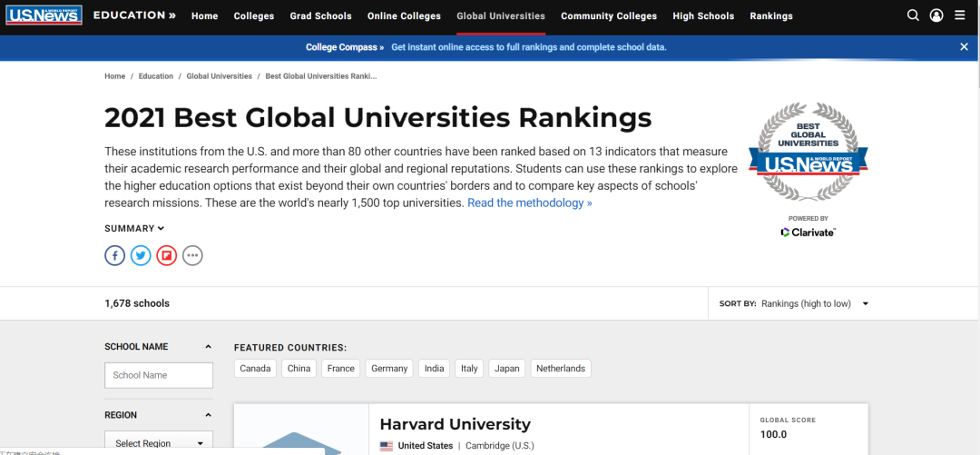Click the 2021 Best Global Universities heading

click(378, 118)
